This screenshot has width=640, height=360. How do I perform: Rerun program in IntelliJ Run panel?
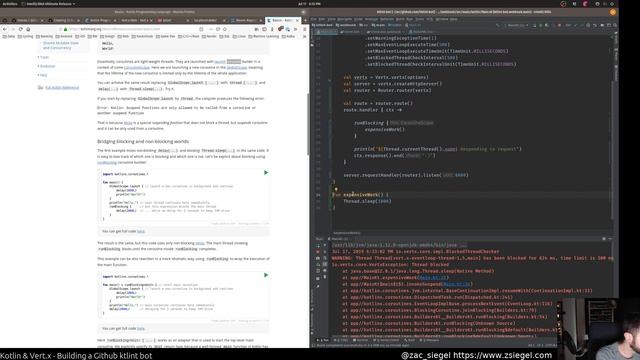318,245
